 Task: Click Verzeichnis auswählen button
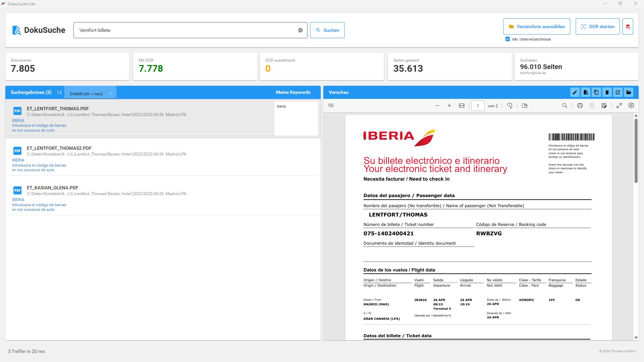pyautogui.click(x=536, y=26)
